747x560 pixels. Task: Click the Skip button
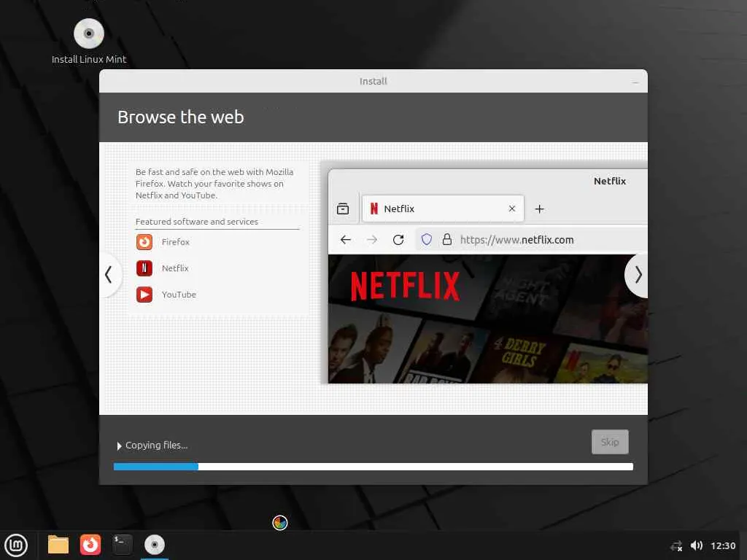(610, 442)
